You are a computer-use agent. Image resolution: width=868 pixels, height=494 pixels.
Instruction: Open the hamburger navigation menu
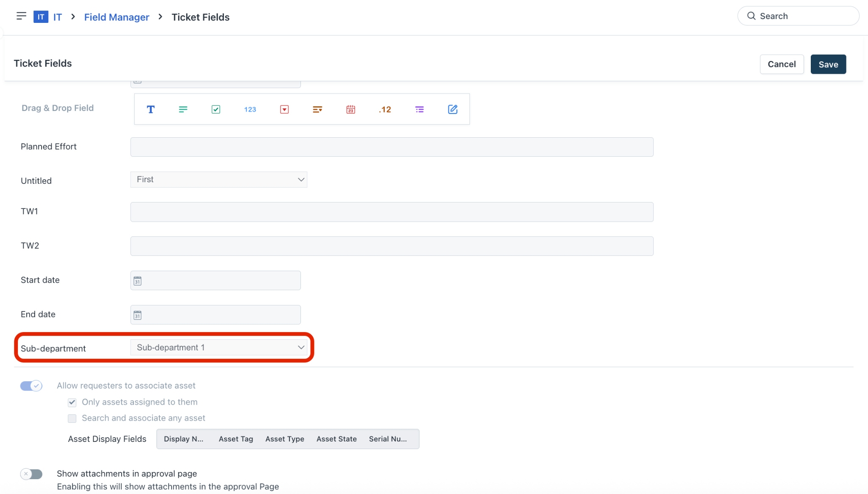pos(21,16)
